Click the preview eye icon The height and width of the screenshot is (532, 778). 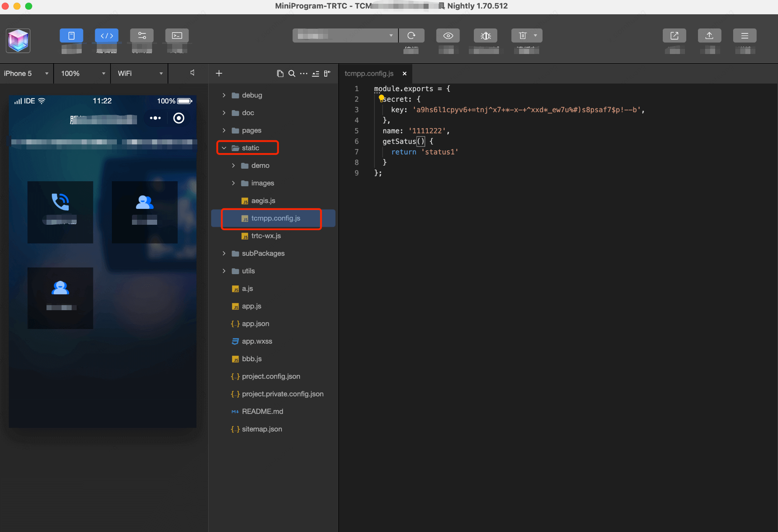coord(448,36)
